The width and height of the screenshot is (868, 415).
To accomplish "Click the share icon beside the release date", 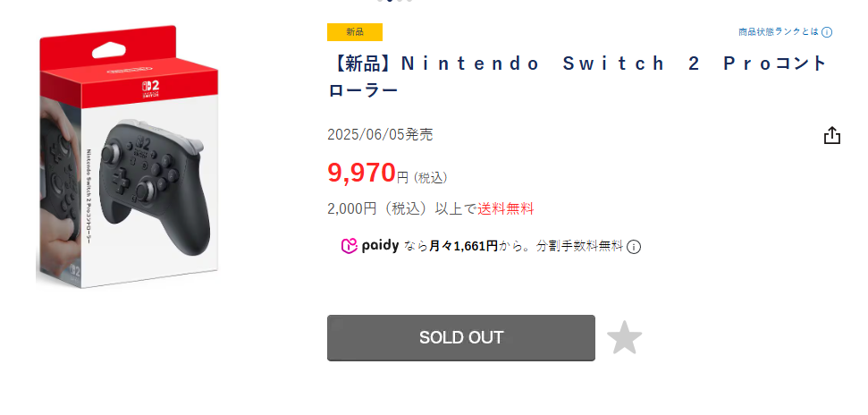I will 831,135.
